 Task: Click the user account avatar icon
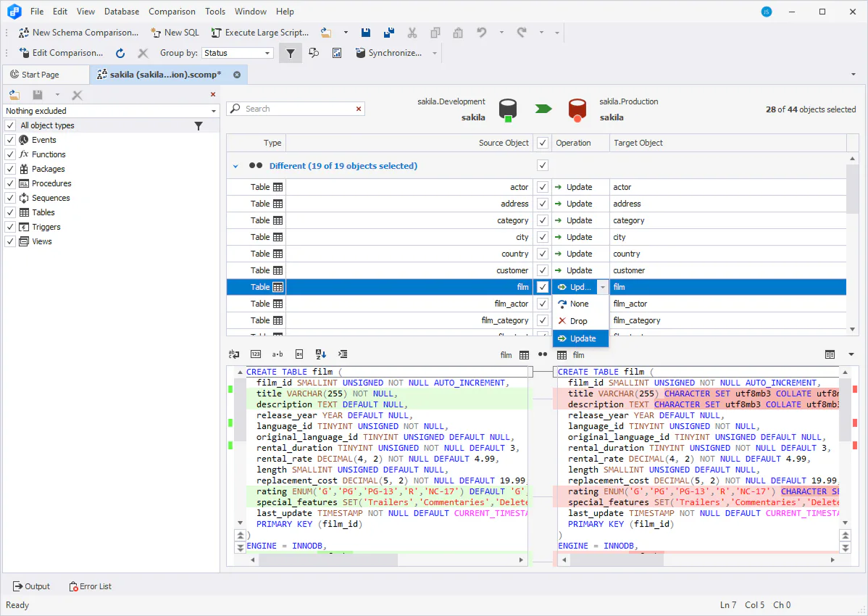(x=767, y=12)
